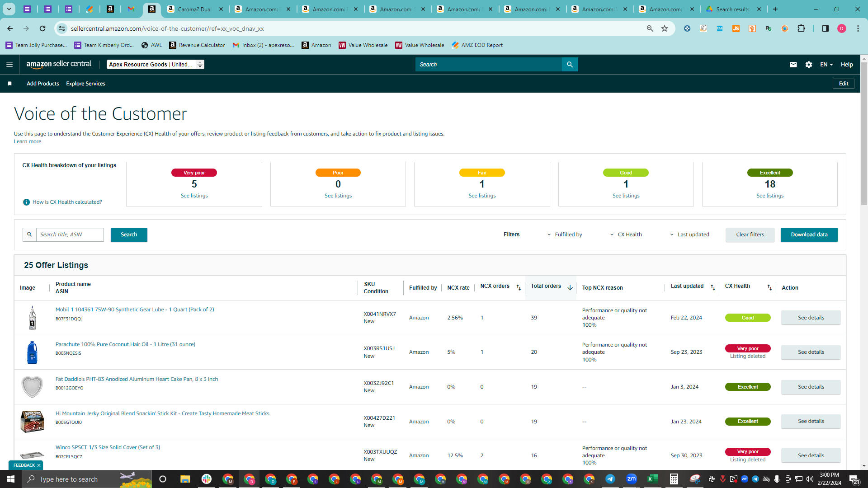The width and height of the screenshot is (868, 488).
Task: Click the Edit button in the navigation bar
Action: pyautogui.click(x=844, y=84)
